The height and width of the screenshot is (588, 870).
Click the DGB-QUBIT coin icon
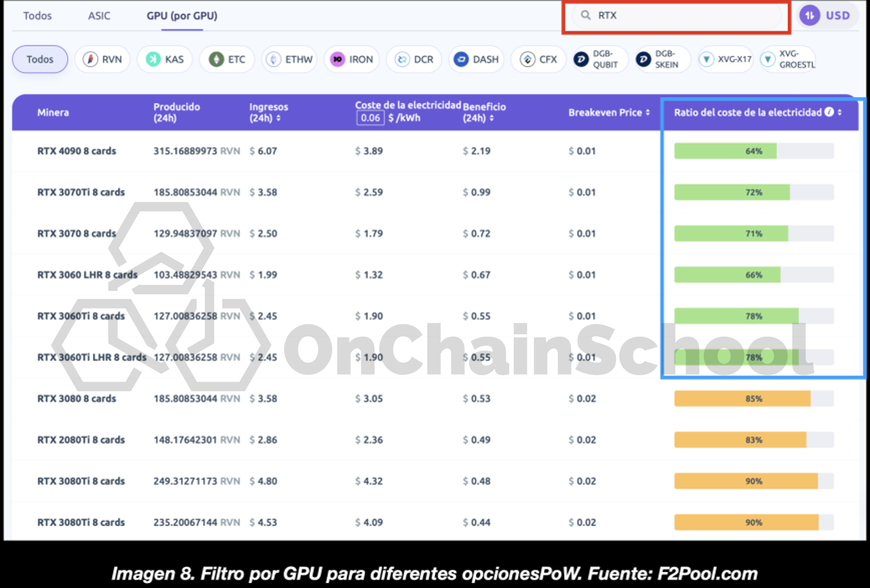click(x=581, y=59)
